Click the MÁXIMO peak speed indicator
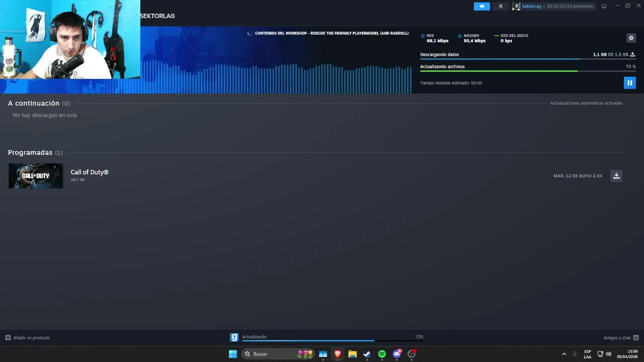 point(471,38)
